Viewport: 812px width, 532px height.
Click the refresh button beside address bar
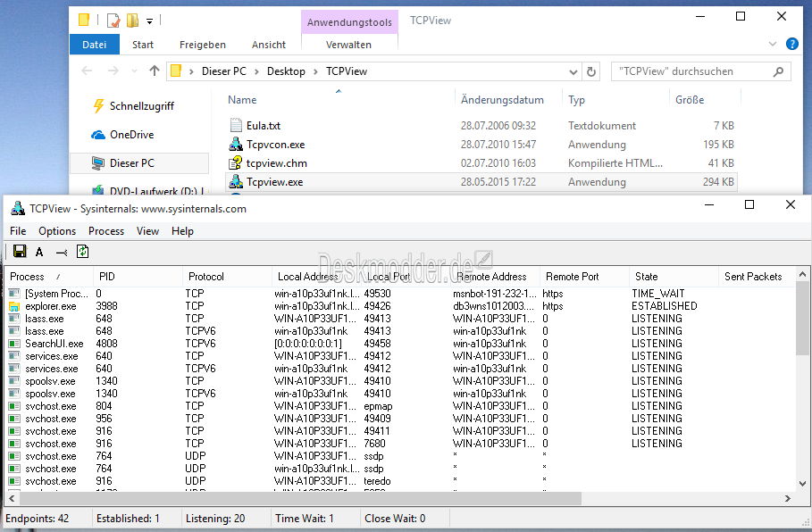(590, 71)
